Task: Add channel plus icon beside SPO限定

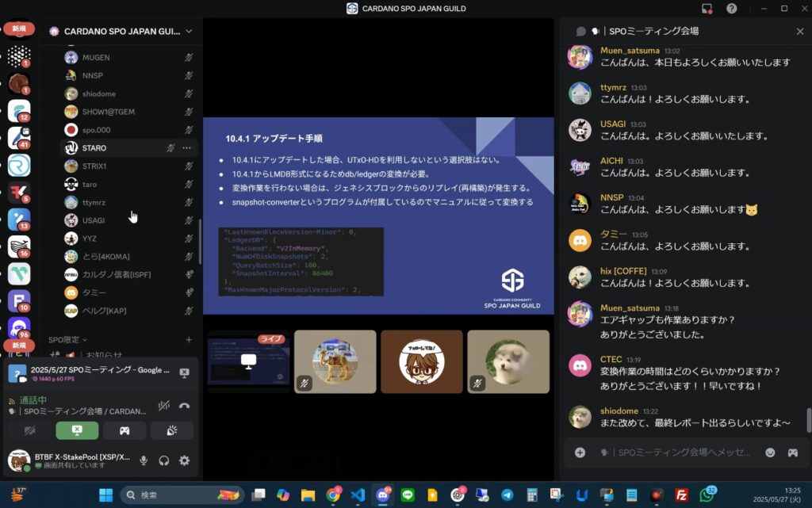Action: [x=189, y=340]
